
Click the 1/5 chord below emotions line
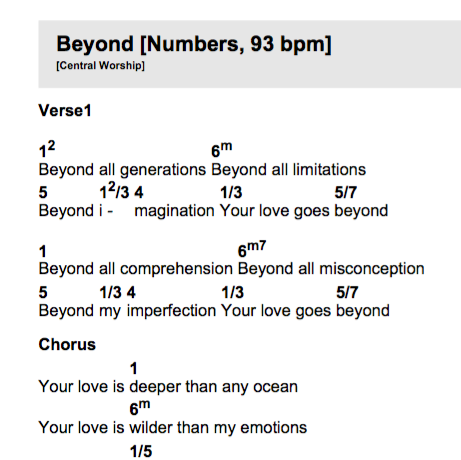click(141, 451)
